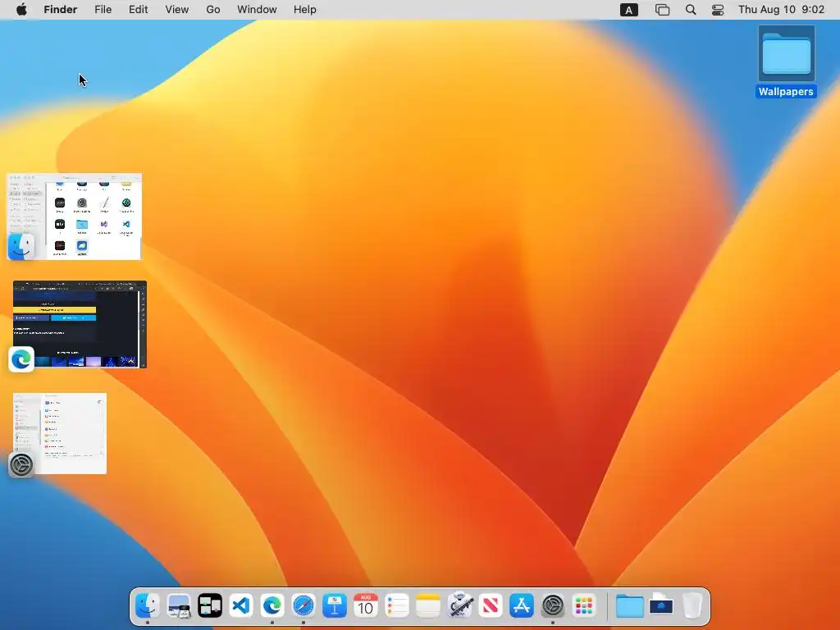Open Calendar from the Dock
The width and height of the screenshot is (840, 630).
(x=366, y=606)
